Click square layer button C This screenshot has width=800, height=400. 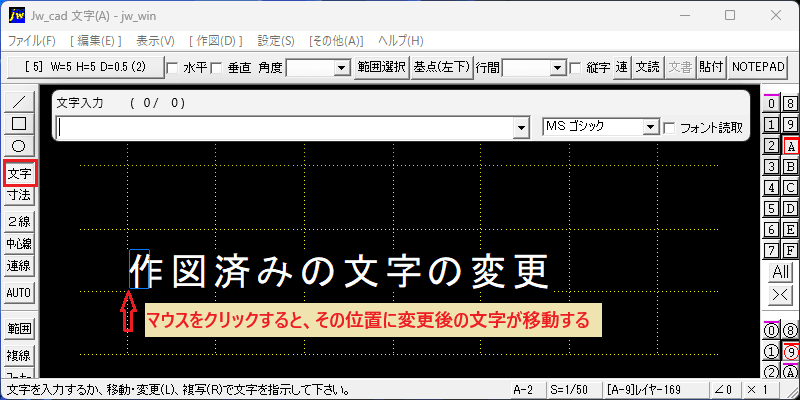[x=790, y=188]
